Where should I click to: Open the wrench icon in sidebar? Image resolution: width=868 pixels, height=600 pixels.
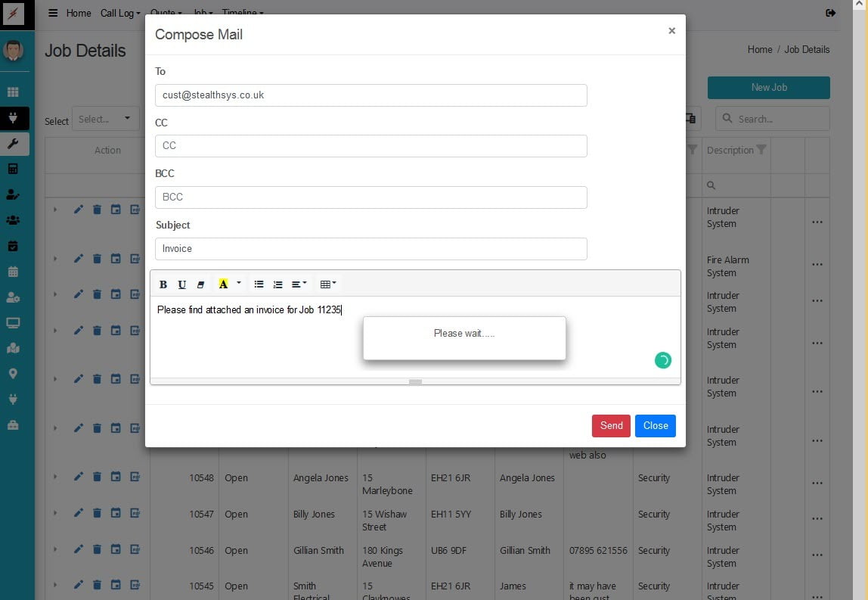coord(13,144)
